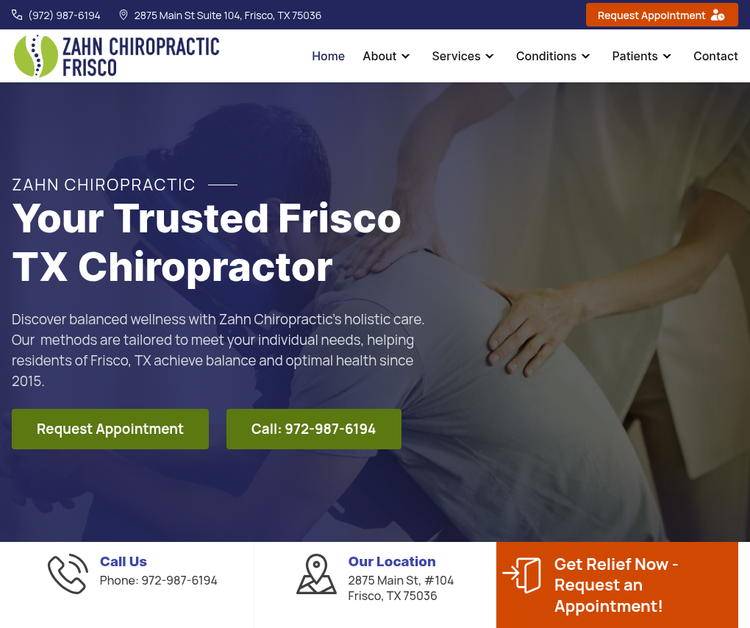Click the map location icon near Our Location
750x628 pixels.
tap(316, 574)
